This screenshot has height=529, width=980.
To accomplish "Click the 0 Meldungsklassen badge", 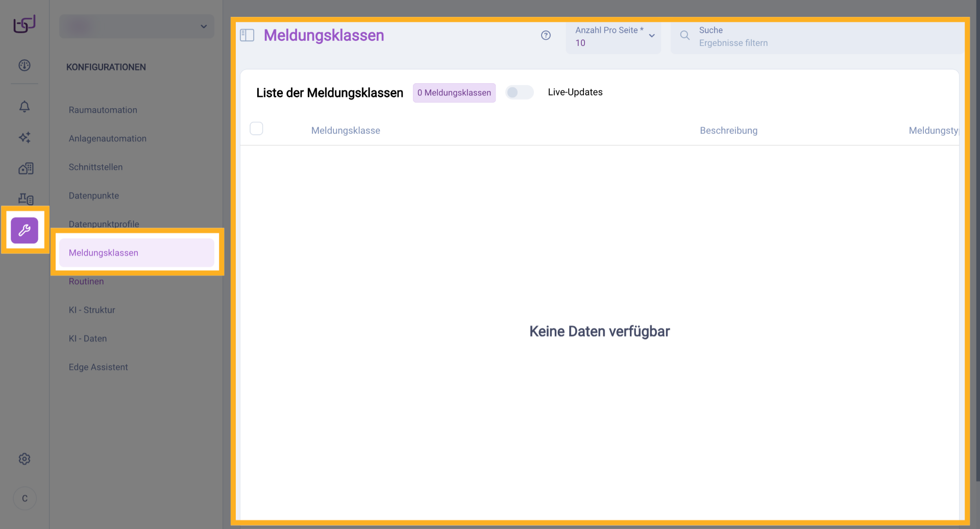I will pos(454,92).
